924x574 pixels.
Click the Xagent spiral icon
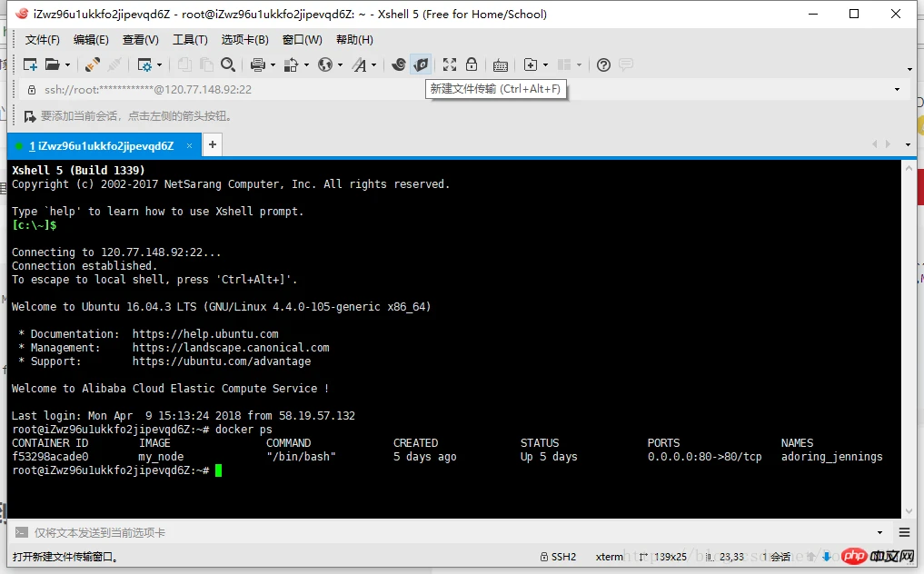pyautogui.click(x=398, y=64)
